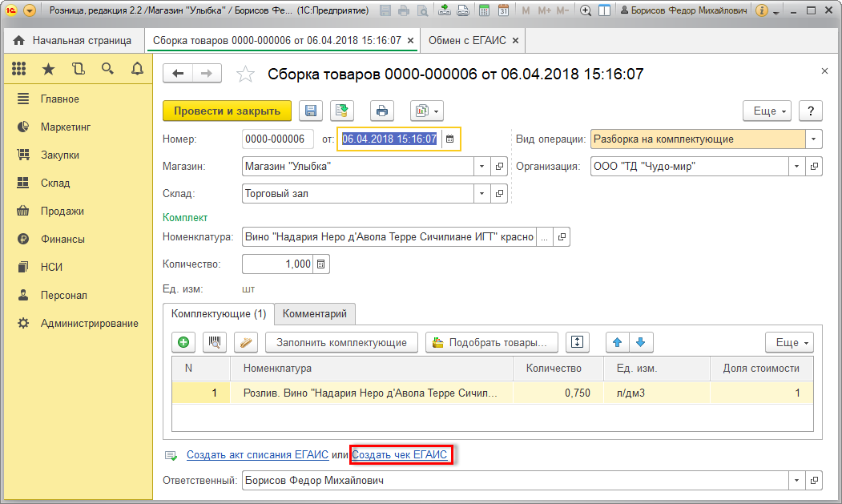Select table row Розлив. Вино Надария
This screenshot has width=842, height=504.
(x=493, y=393)
